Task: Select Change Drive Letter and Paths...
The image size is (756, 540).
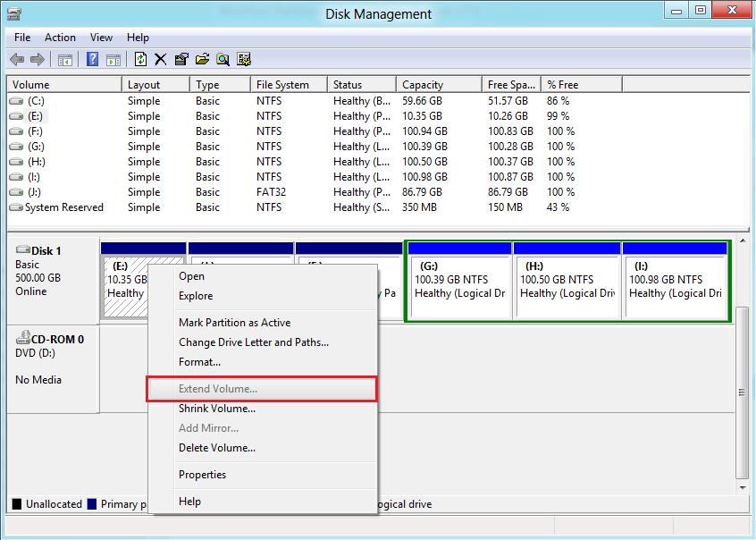Action: (254, 342)
